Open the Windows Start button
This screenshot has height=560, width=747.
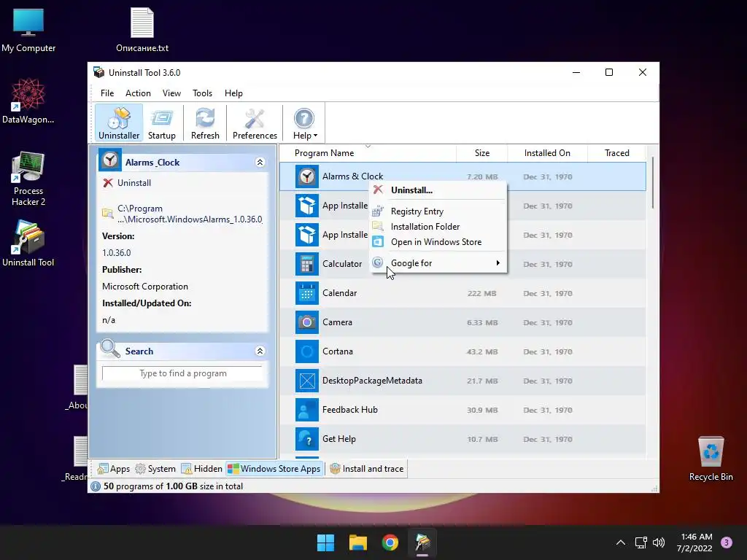pos(326,542)
